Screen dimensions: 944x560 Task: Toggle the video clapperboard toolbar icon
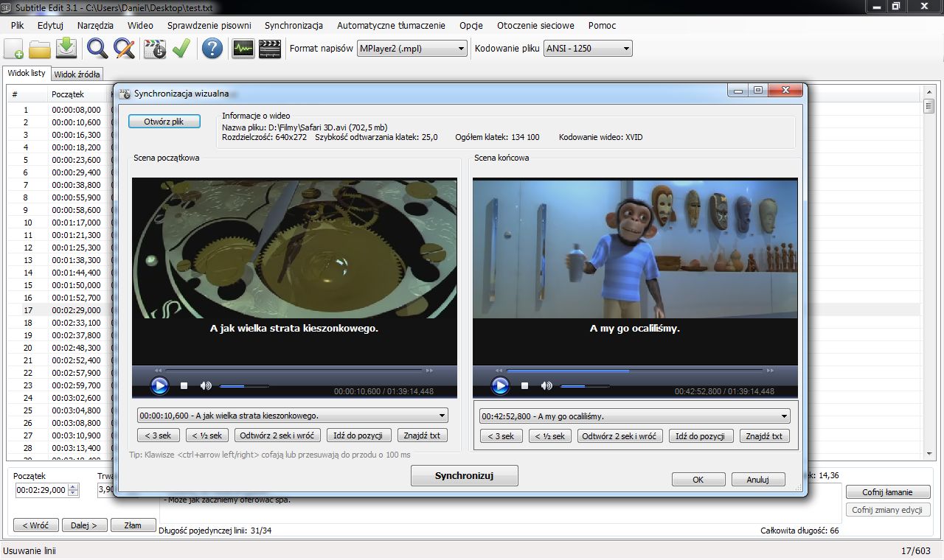point(270,49)
